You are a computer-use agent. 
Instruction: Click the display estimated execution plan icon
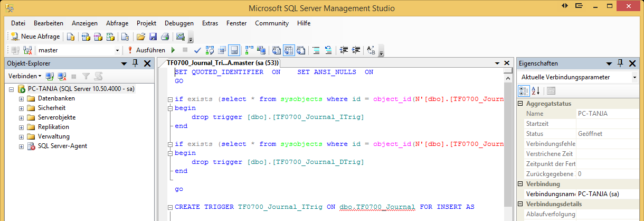[x=210, y=50]
